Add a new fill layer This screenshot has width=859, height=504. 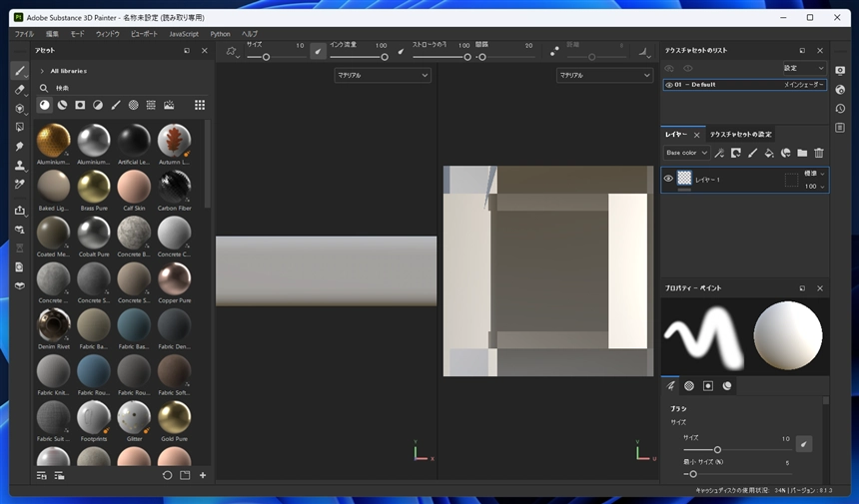(x=769, y=153)
